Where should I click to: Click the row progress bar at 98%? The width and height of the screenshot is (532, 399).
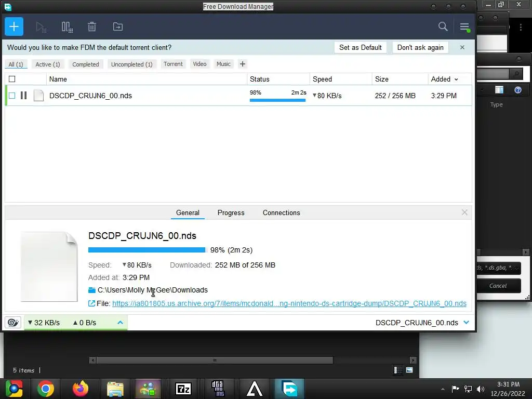point(277,100)
